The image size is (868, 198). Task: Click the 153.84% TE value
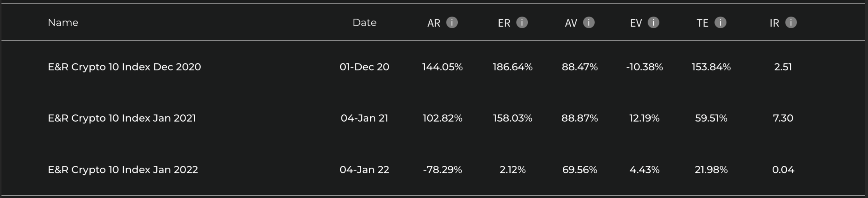(x=711, y=67)
